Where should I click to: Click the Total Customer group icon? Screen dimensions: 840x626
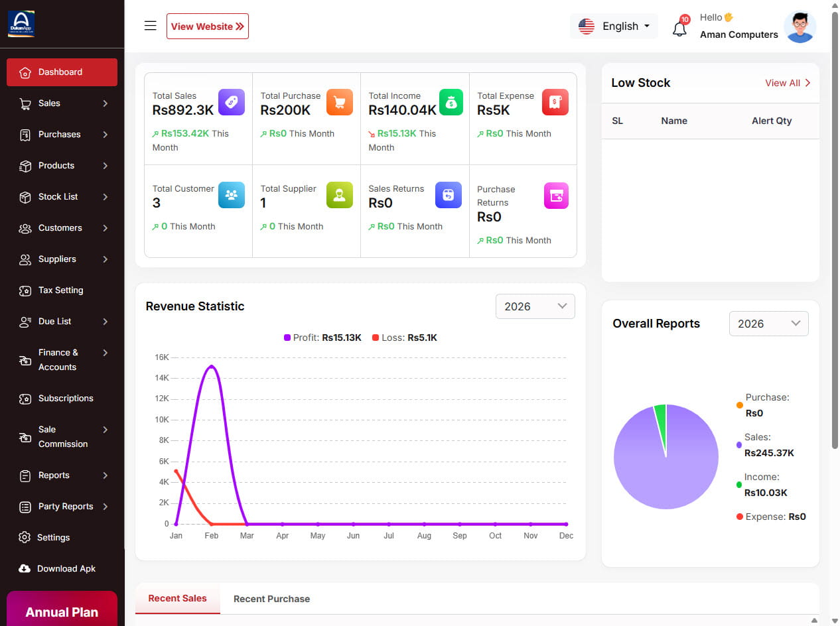pyautogui.click(x=232, y=195)
